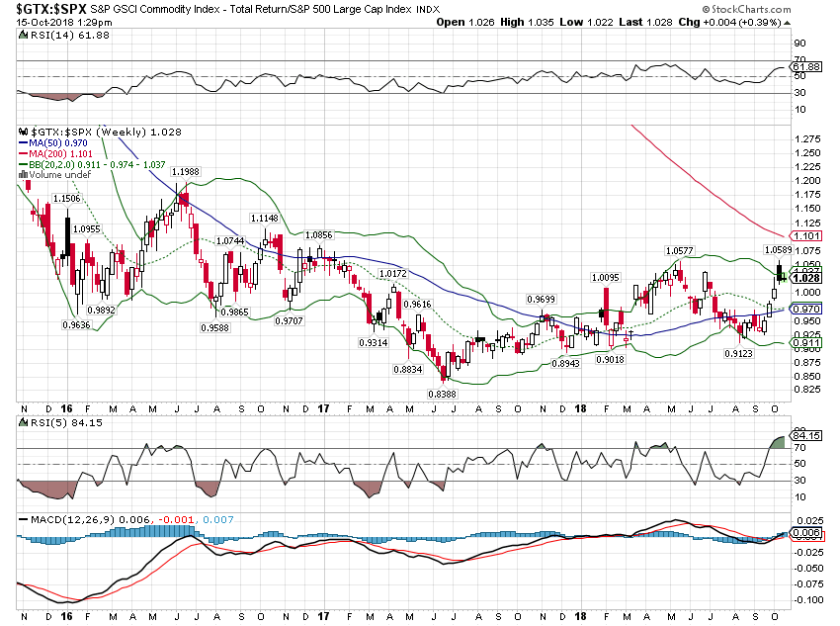Click the 0.006 MACD axis value tag

(806, 533)
